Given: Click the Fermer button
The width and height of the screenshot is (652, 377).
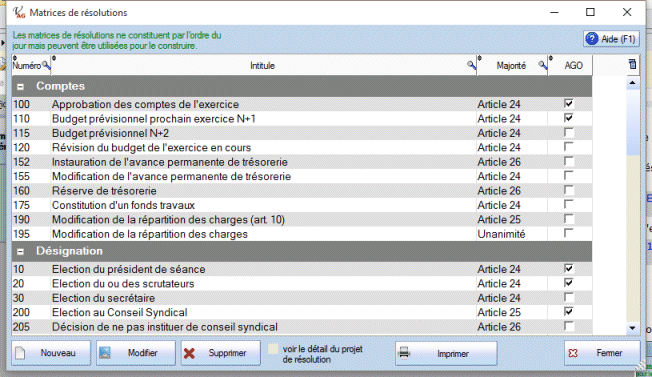Looking at the screenshot, I should pyautogui.click(x=602, y=353).
